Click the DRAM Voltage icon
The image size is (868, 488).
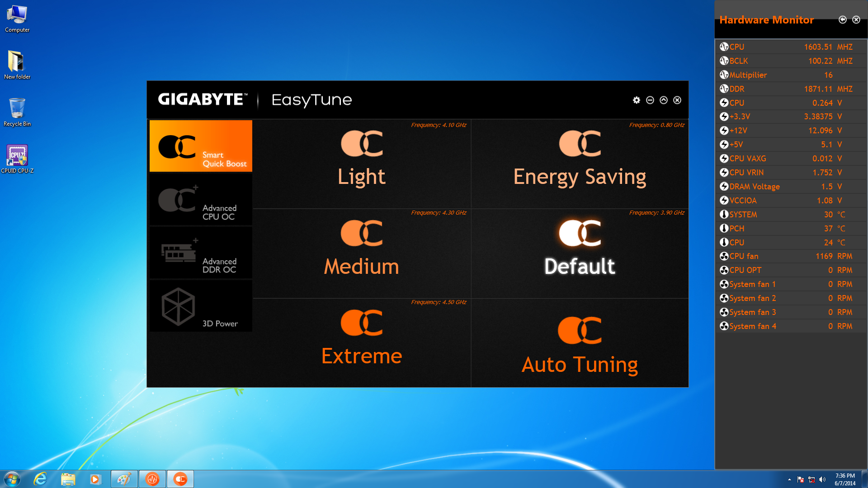pyautogui.click(x=724, y=187)
